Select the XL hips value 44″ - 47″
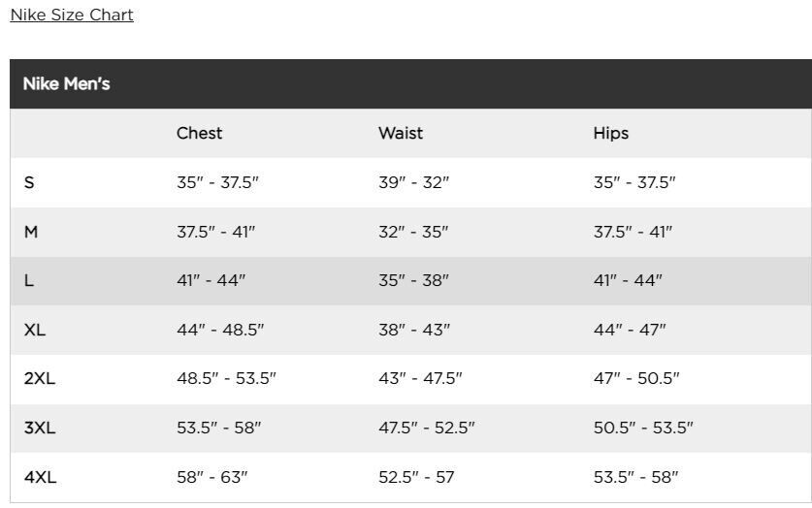 point(630,330)
